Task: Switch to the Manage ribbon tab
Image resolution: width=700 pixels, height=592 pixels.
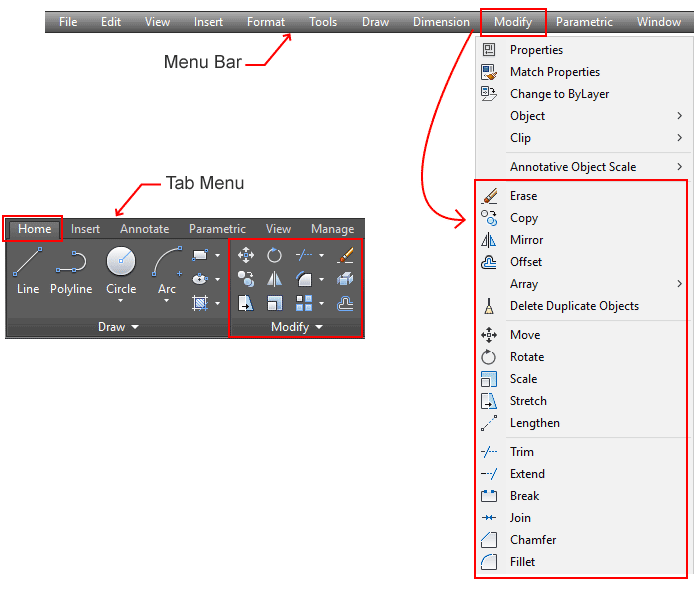Action: pos(333,229)
